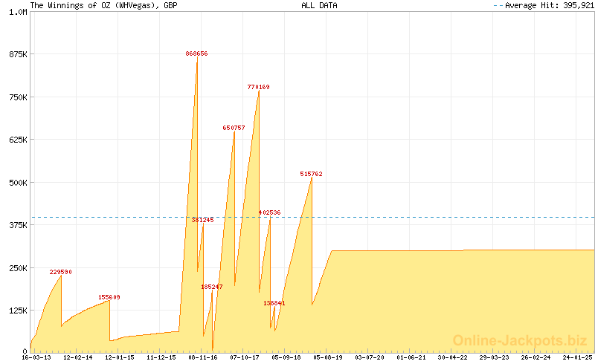Click the 868656 peak data label
Viewport: 595px width, 364px height.
196,53
